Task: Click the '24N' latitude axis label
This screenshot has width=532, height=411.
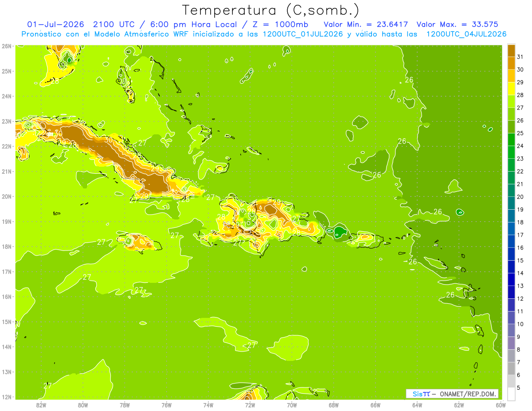Action: (6, 96)
